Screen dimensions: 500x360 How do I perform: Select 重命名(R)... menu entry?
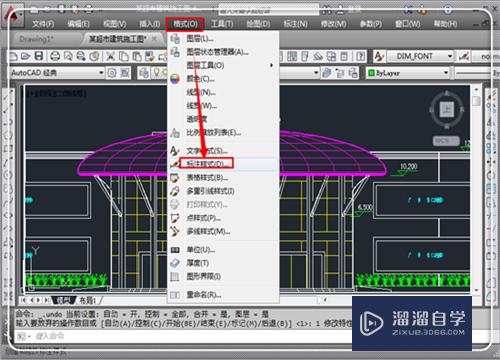[223, 295]
